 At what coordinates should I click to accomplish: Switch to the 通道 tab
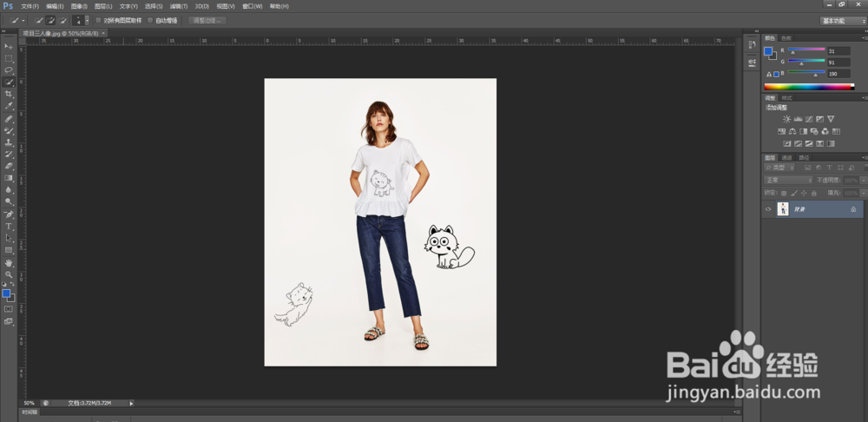(786, 158)
